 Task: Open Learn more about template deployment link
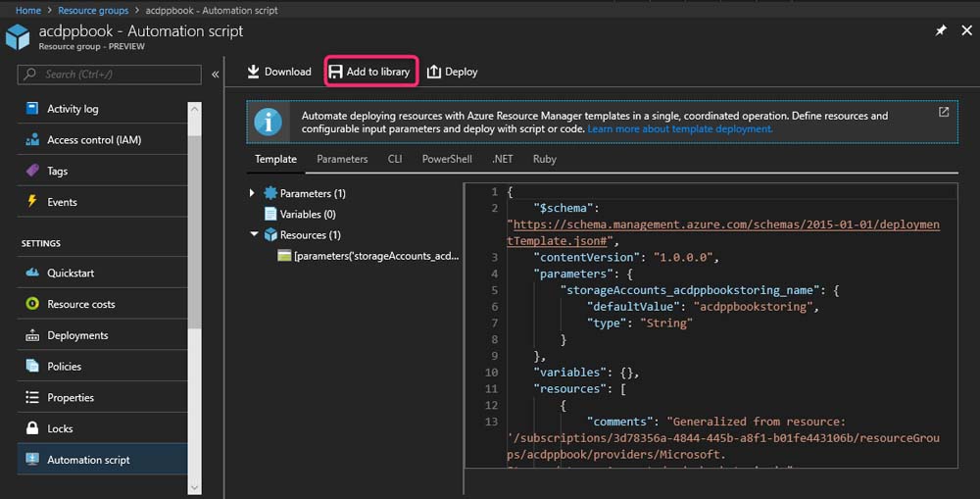[679, 129]
